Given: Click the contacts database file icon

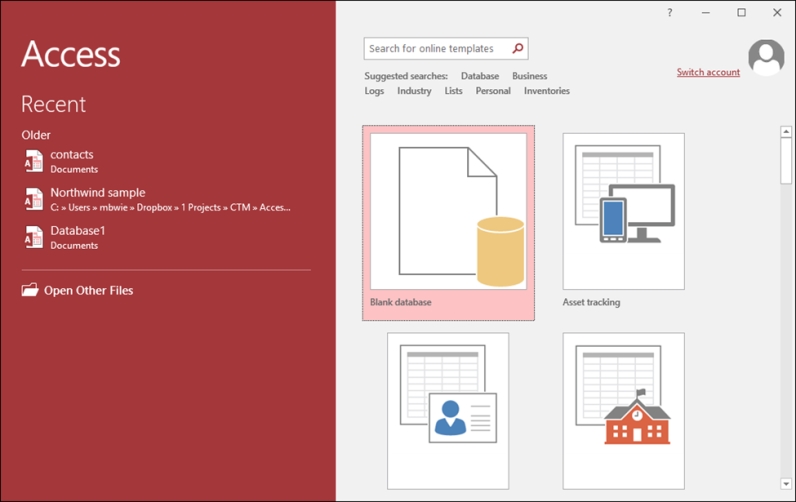Looking at the screenshot, I should [x=34, y=161].
